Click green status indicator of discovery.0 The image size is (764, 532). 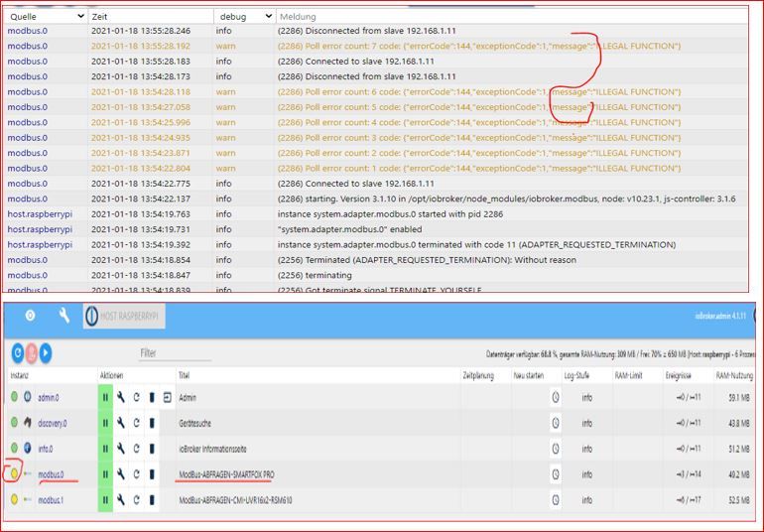(x=14, y=422)
